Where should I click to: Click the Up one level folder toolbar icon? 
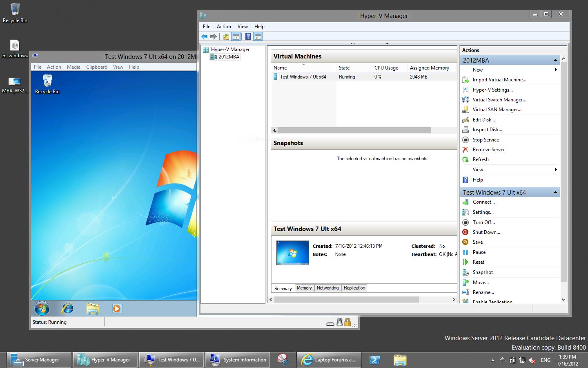(x=226, y=37)
